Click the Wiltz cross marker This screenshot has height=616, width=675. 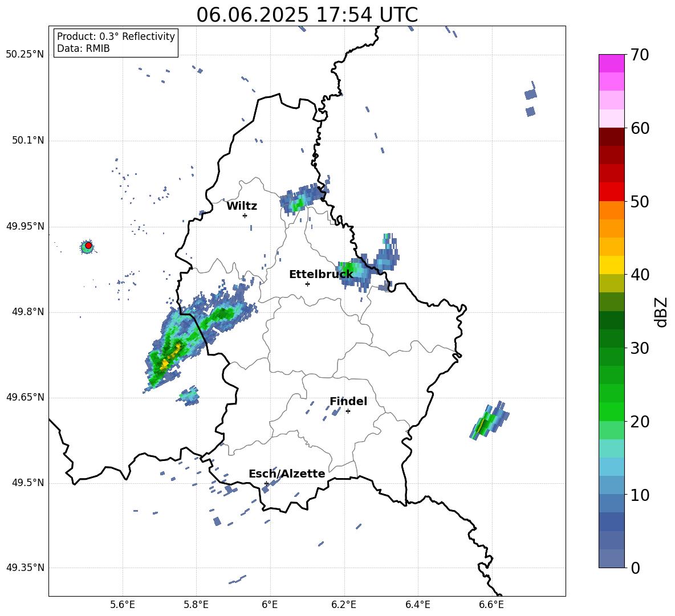[245, 215]
